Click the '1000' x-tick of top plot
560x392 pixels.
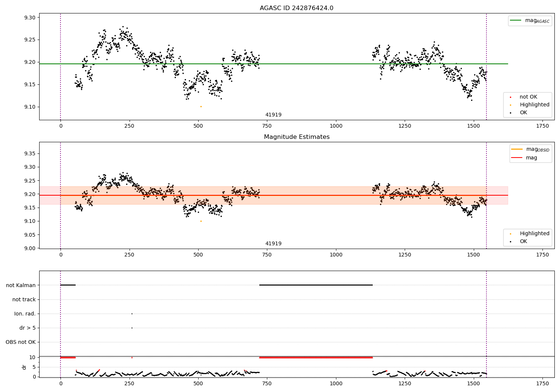(336, 126)
